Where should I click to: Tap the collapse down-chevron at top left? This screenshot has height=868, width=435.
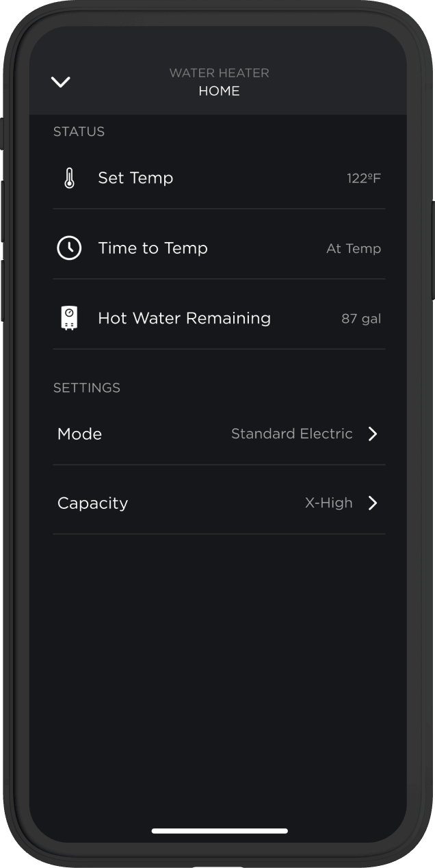[x=61, y=82]
